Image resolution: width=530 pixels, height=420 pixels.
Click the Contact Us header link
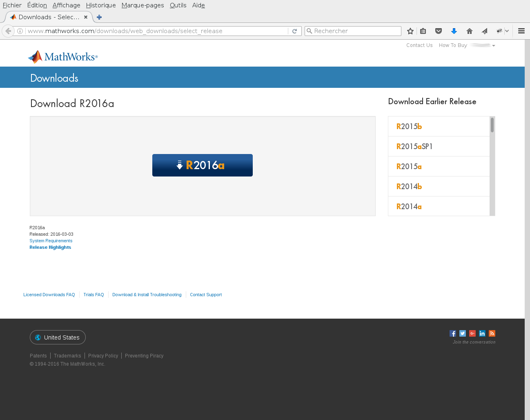tap(419, 45)
